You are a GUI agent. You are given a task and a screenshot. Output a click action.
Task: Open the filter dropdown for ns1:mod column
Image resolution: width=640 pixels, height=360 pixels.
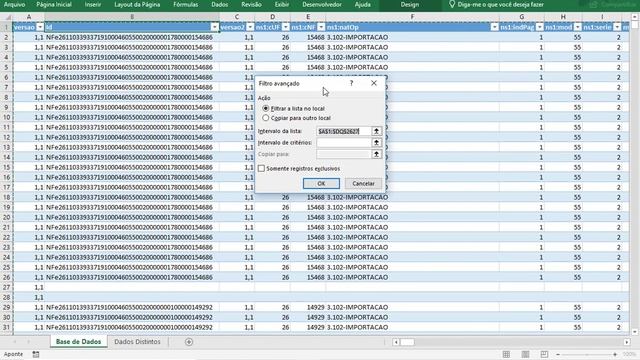pyautogui.click(x=578, y=27)
